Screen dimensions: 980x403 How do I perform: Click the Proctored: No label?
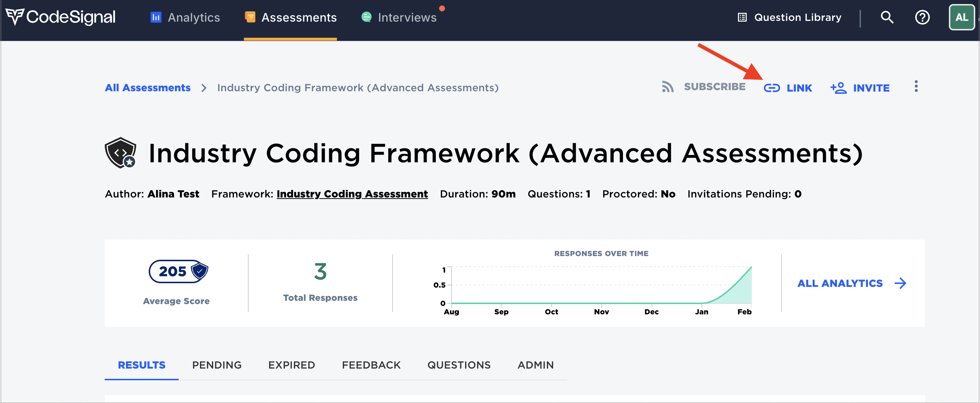tap(638, 194)
